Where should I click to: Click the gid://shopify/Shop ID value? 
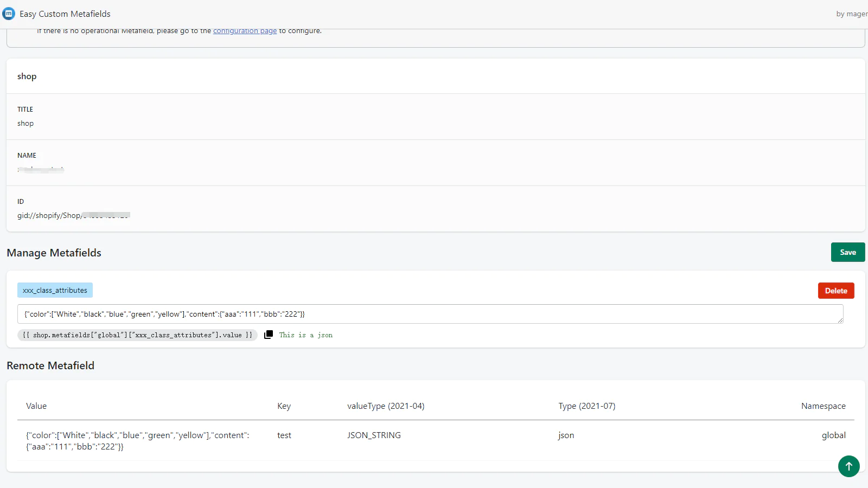coord(74,215)
